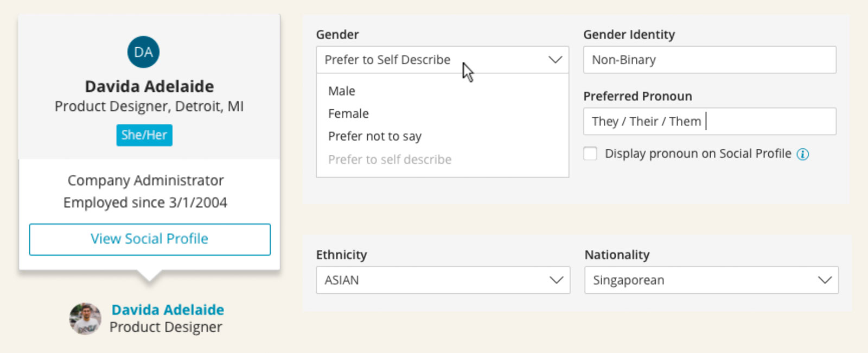Select greyed Prefer to self describe option

coord(390,160)
